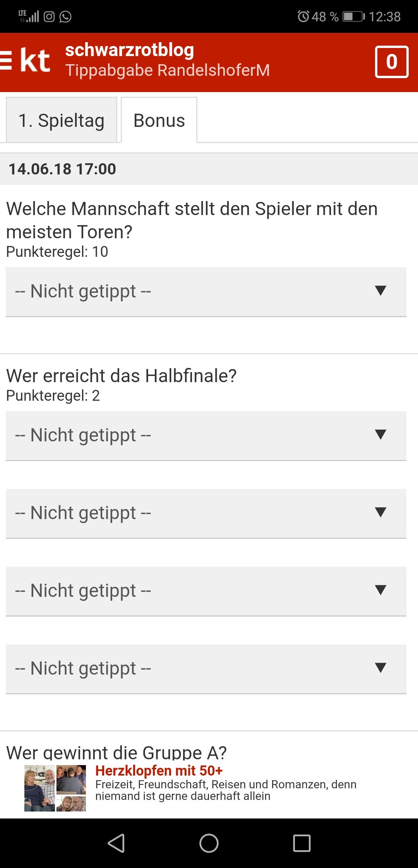Tap the points counter box showing 0
418x868 pixels.
391,62
